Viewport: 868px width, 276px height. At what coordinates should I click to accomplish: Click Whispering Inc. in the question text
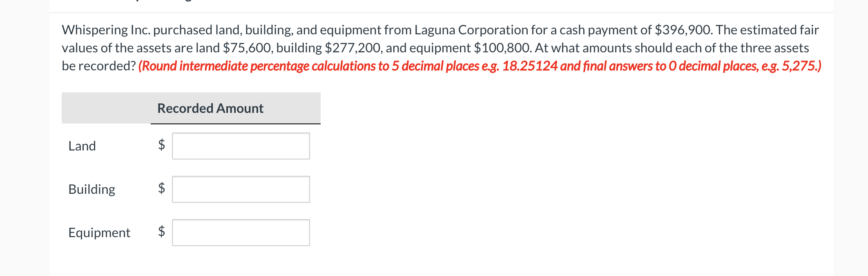(105, 29)
